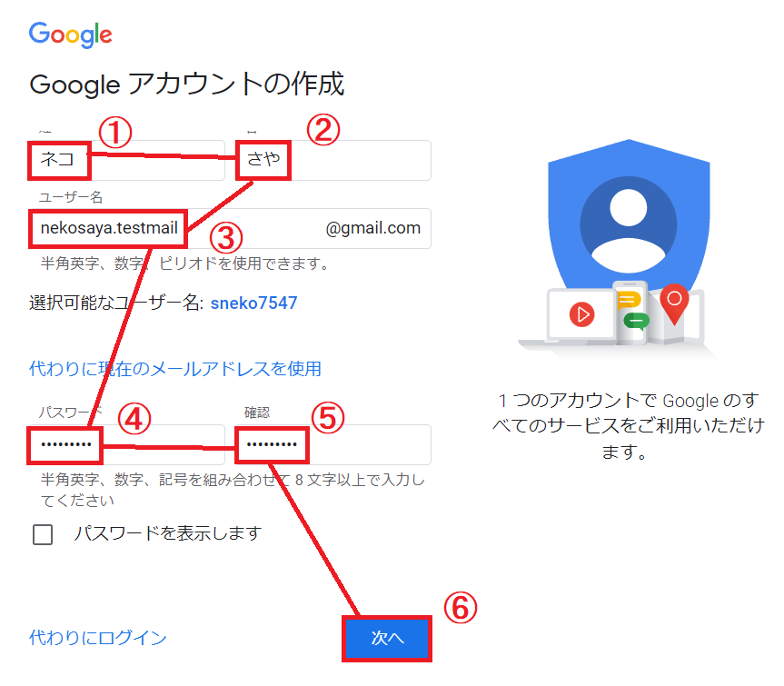Click the Google logo at top
This screenshot has width=784, height=686.
pos(71,35)
